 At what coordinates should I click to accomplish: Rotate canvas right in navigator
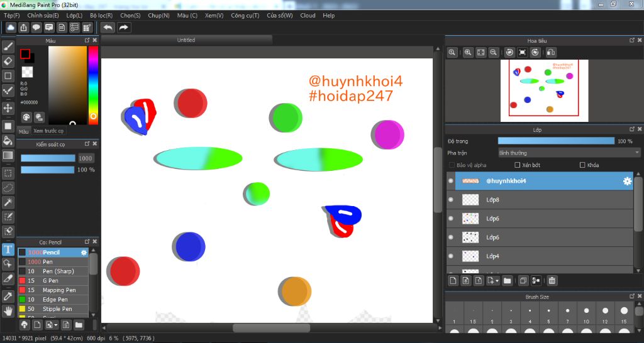tap(535, 53)
